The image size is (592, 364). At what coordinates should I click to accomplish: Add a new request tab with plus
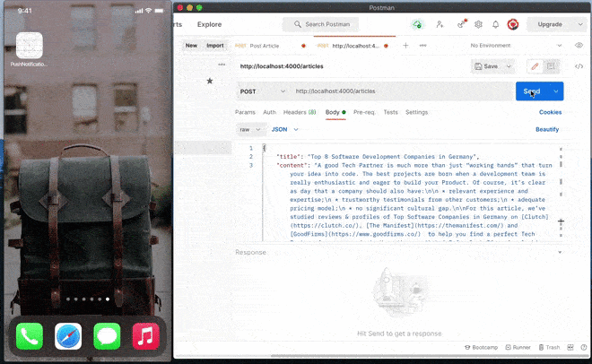[405, 46]
